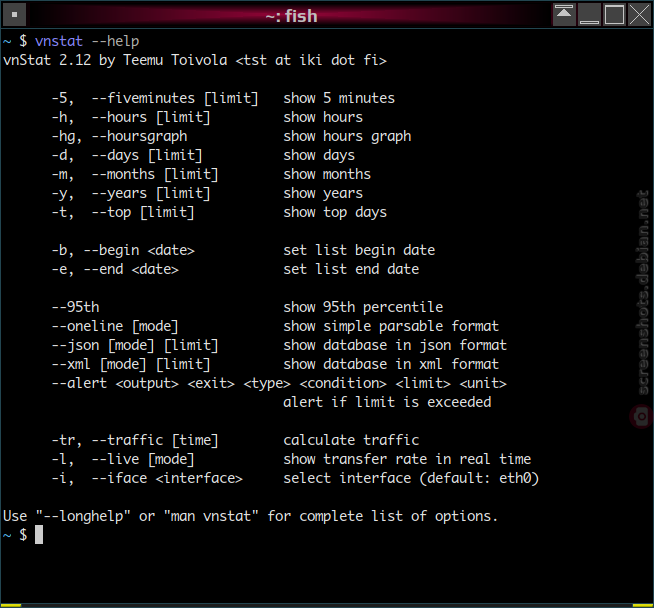This screenshot has height=608, width=654.
Task: Select the '--hoursgraph' option text
Action: (x=139, y=137)
